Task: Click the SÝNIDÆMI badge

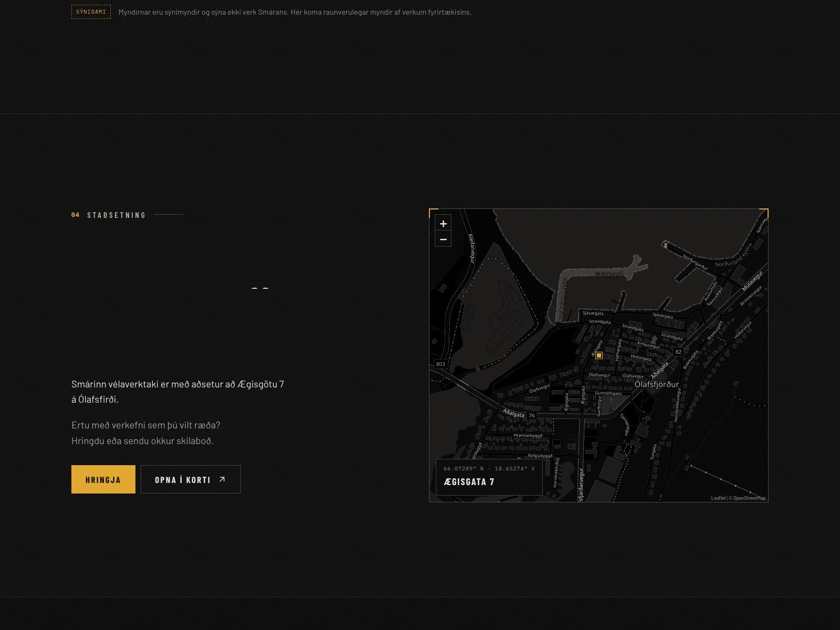Action: point(91,12)
